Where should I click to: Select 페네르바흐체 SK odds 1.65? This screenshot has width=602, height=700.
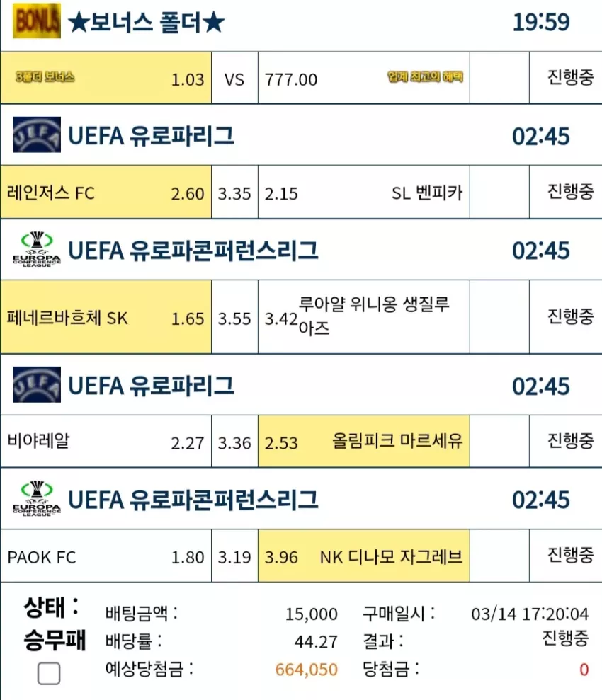pyautogui.click(x=106, y=317)
